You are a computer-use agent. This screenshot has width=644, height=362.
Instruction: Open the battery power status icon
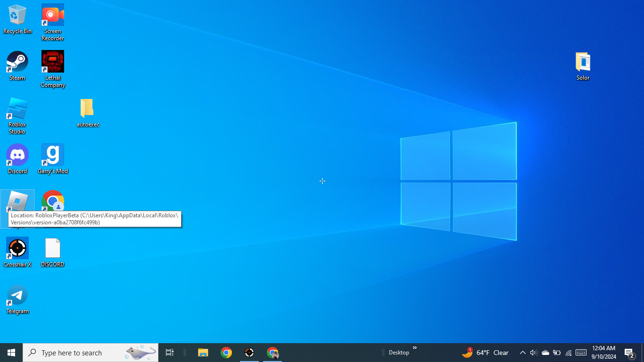pyautogui.click(x=557, y=353)
